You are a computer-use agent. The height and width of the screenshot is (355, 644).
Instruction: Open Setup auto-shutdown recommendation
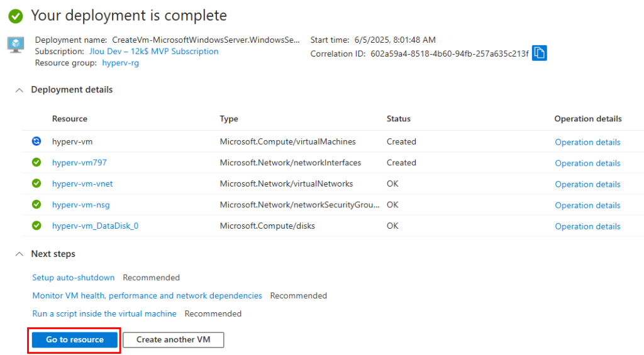(x=74, y=278)
